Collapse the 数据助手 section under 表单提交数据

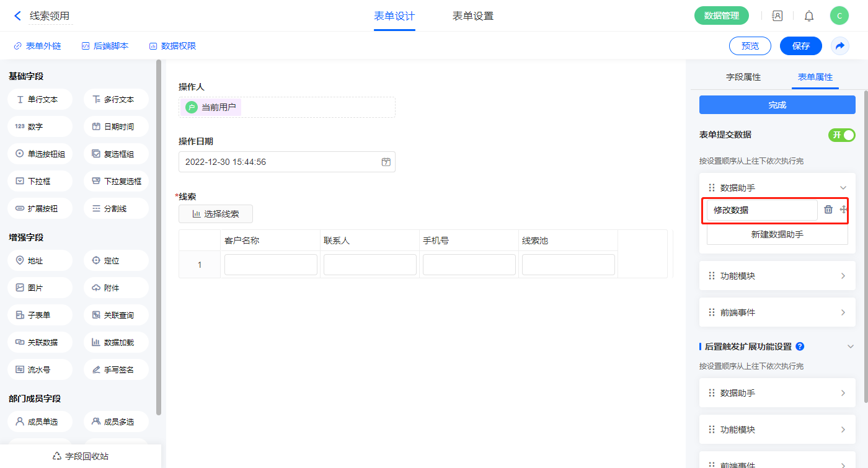pyautogui.click(x=843, y=188)
